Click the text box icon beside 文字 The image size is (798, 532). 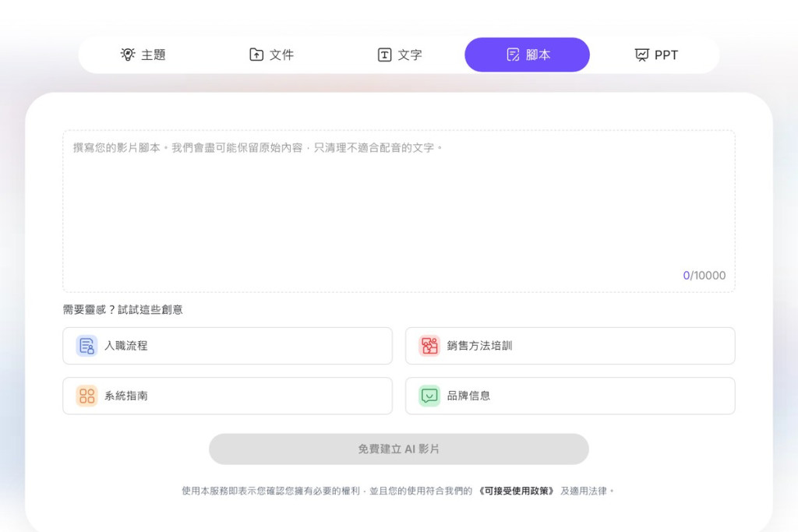[384, 55]
